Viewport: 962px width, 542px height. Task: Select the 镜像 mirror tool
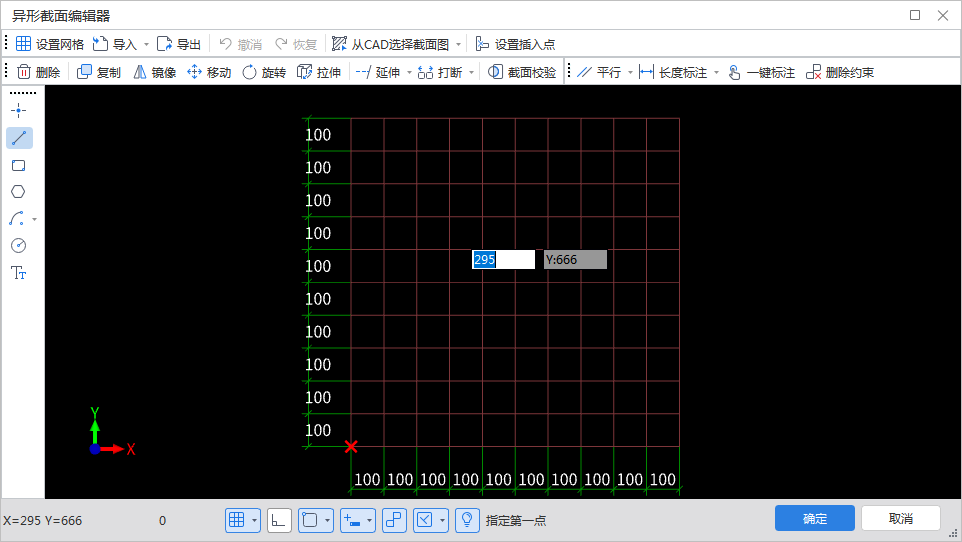[155, 72]
